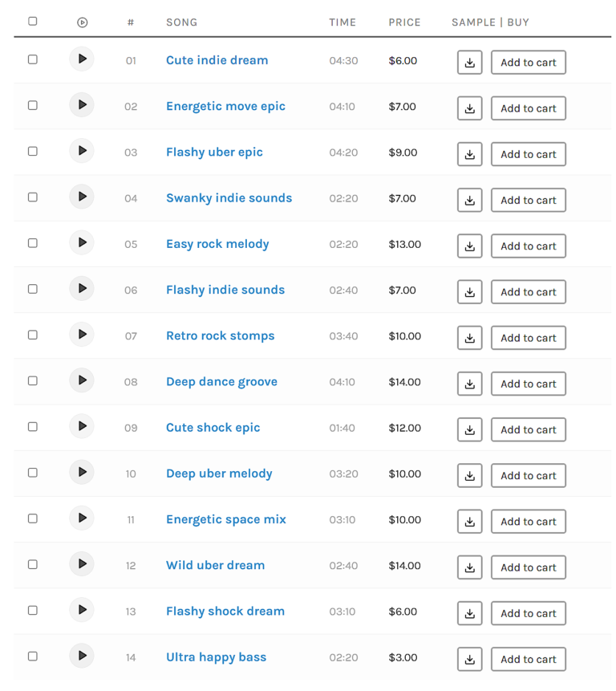This screenshot has height=691, width=616.
Task: Add Deep uber melody to cart
Action: (528, 476)
